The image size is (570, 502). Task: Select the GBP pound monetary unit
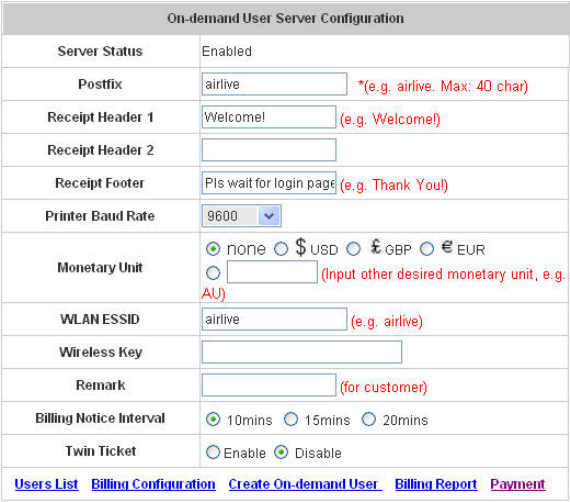click(x=353, y=249)
